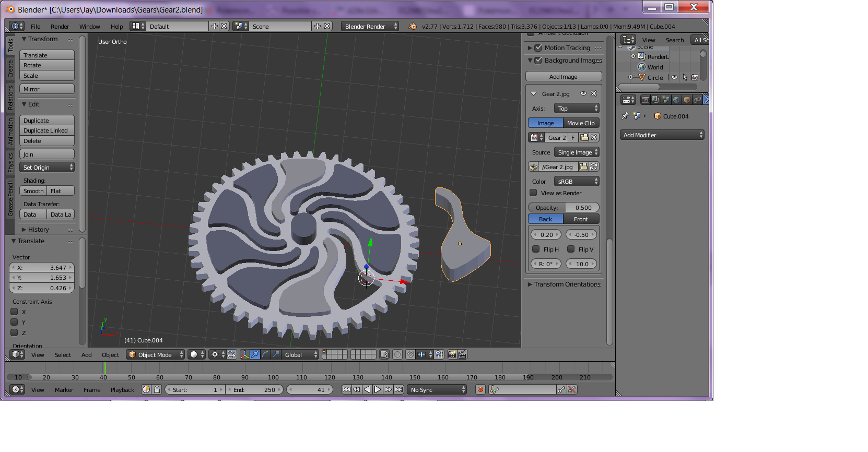
Task: Open viewport shading sphere selector
Action: tap(196, 354)
